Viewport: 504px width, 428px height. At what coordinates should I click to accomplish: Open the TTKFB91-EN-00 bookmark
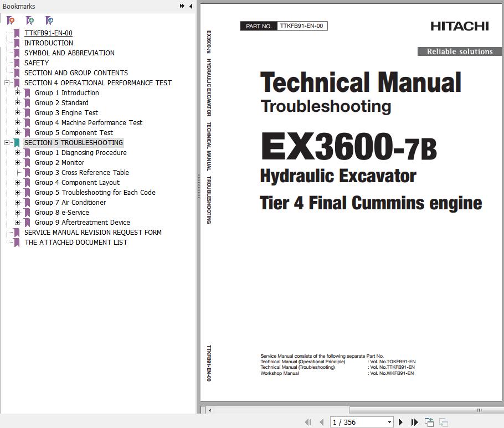49,33
